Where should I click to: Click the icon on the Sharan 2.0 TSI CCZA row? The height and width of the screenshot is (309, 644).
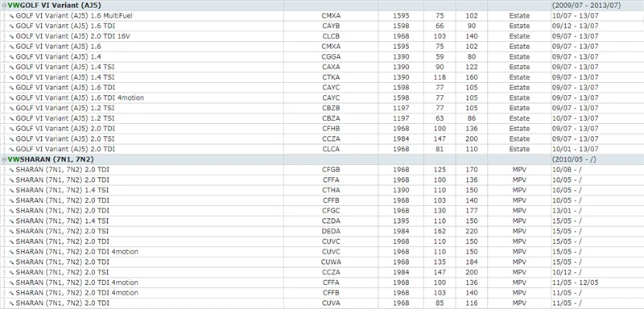11,272
